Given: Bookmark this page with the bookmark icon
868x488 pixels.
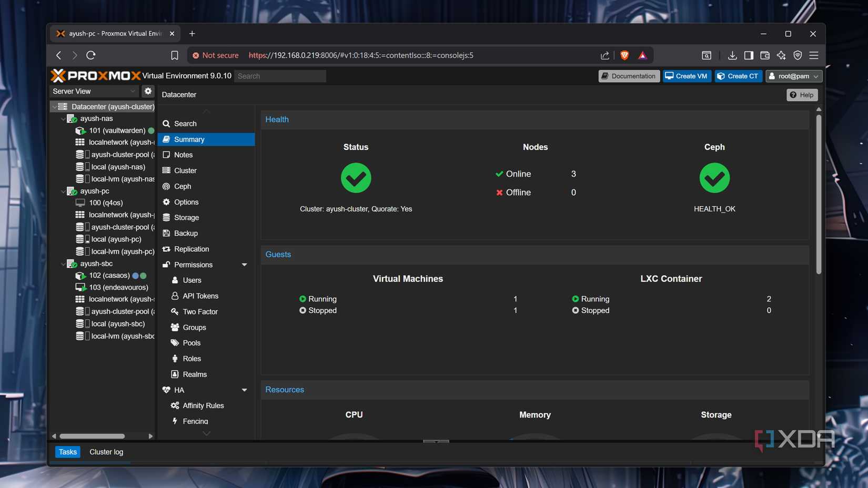Looking at the screenshot, I should [175, 55].
